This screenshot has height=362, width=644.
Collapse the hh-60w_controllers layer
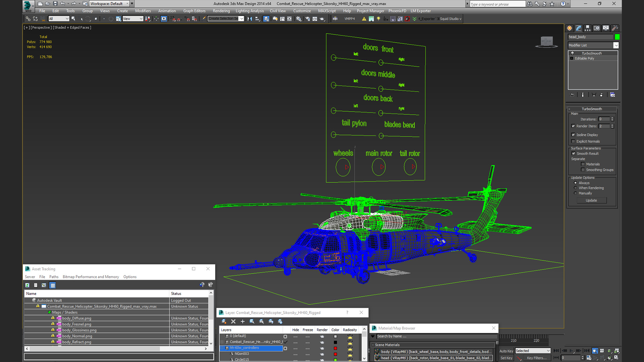tap(222, 348)
